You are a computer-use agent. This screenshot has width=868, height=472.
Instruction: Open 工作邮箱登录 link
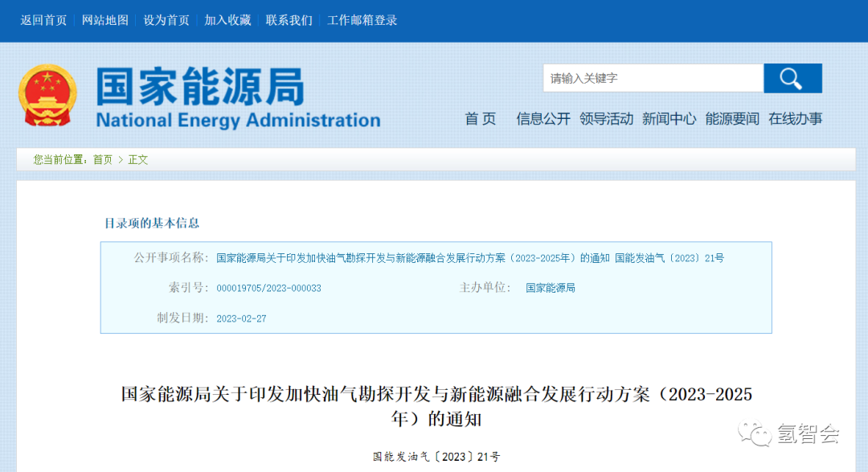362,20
